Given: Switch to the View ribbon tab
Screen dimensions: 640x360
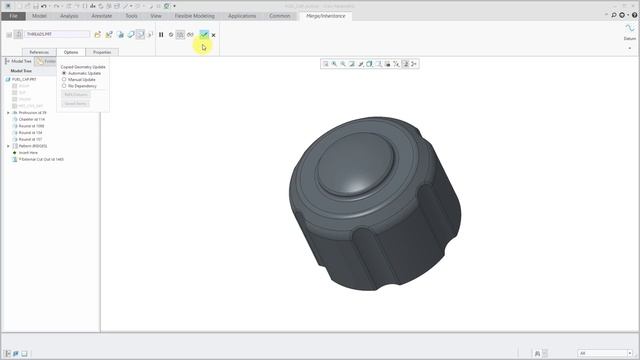Looking at the screenshot, I should tap(156, 16).
